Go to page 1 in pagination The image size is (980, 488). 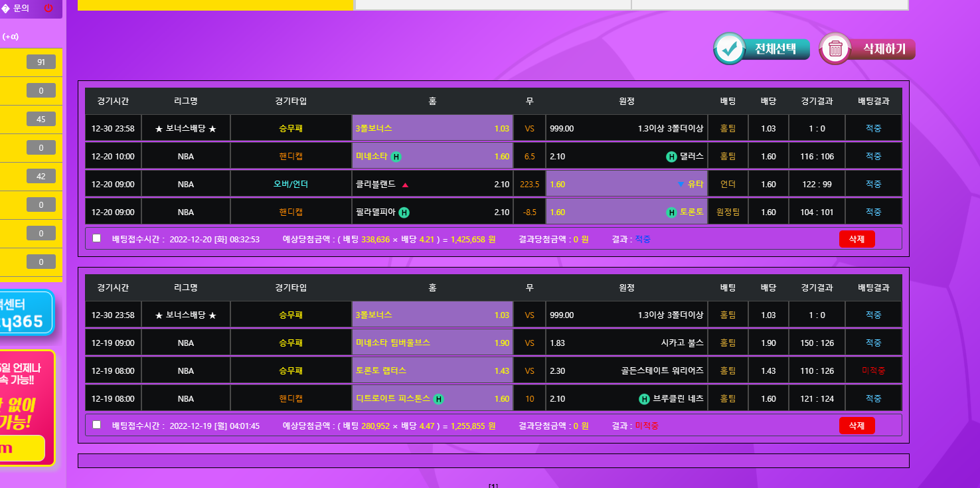pos(493,485)
